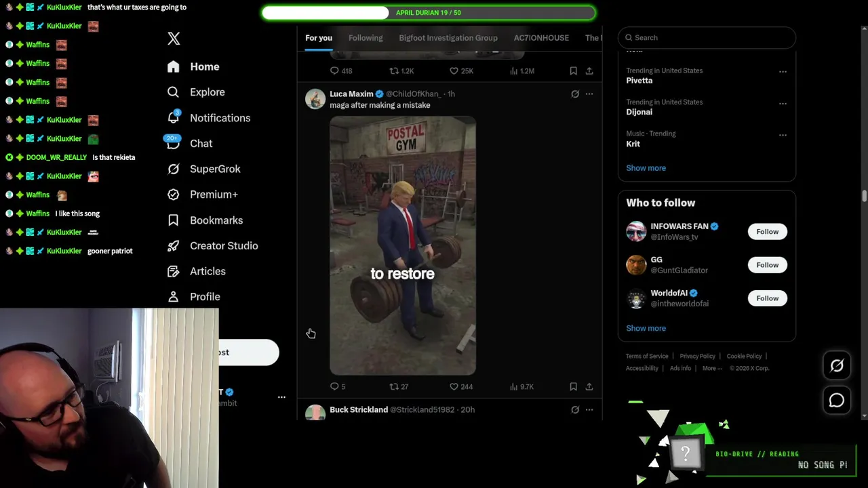Click the page vertical scrollbar thumb
The width and height of the screenshot is (868, 488).
tap(864, 197)
